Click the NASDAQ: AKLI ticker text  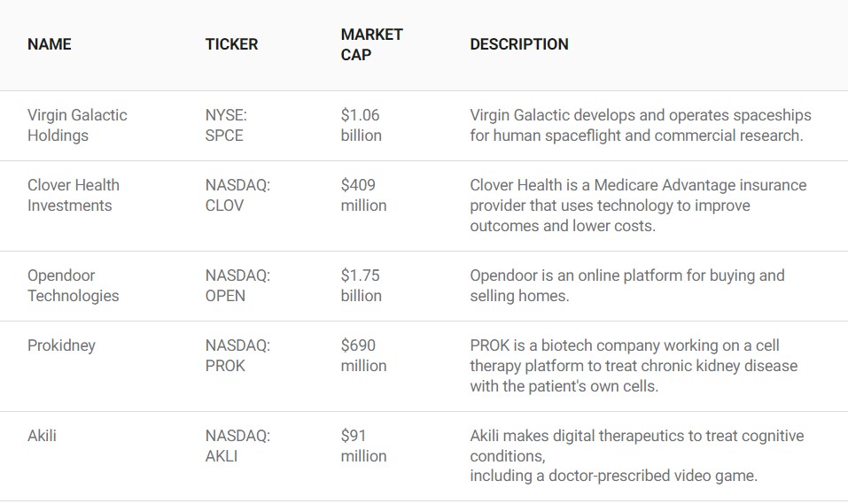(237, 446)
